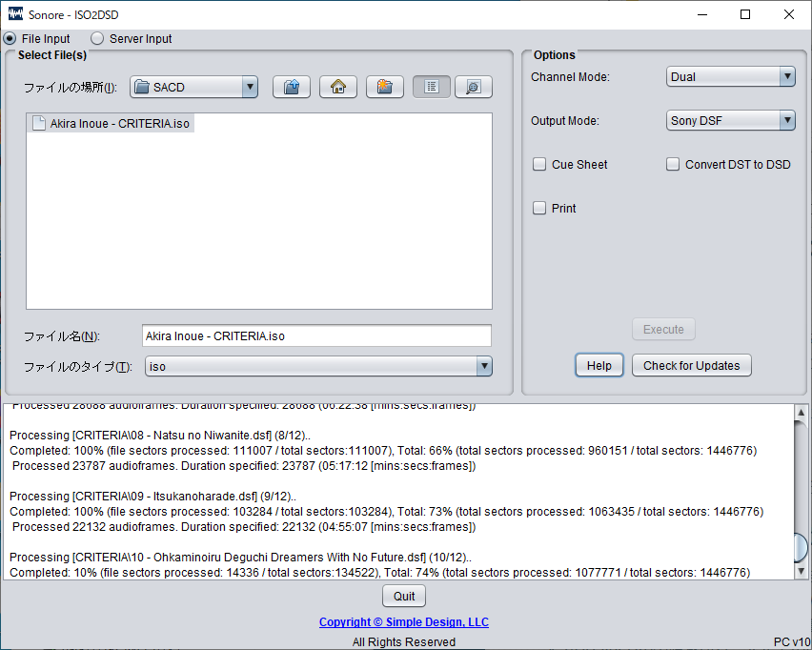The height and width of the screenshot is (650, 812).
Task: Maximize the Sonore ISO2DSD window
Action: [745, 14]
